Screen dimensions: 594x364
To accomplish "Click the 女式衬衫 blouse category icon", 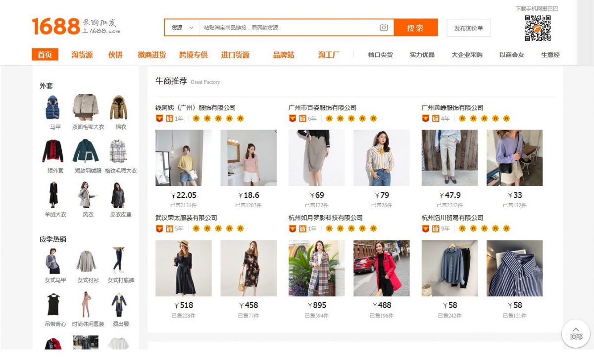I will (86, 261).
